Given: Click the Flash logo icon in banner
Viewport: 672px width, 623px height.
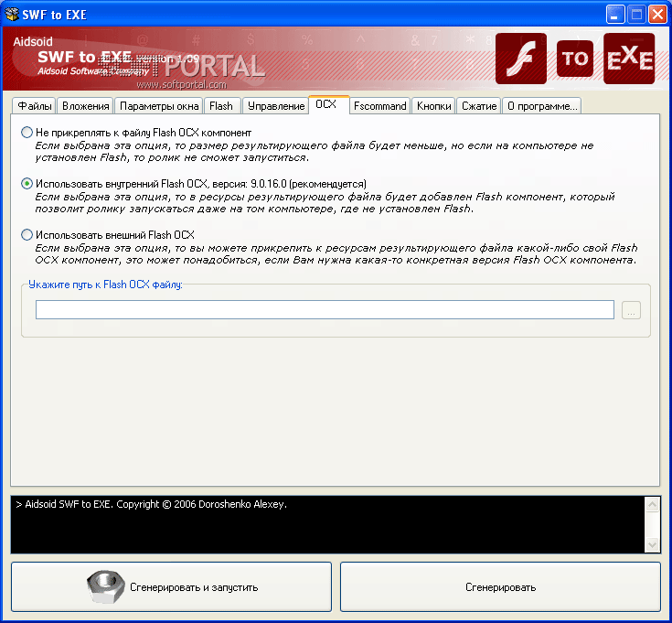Looking at the screenshot, I should [x=521, y=59].
